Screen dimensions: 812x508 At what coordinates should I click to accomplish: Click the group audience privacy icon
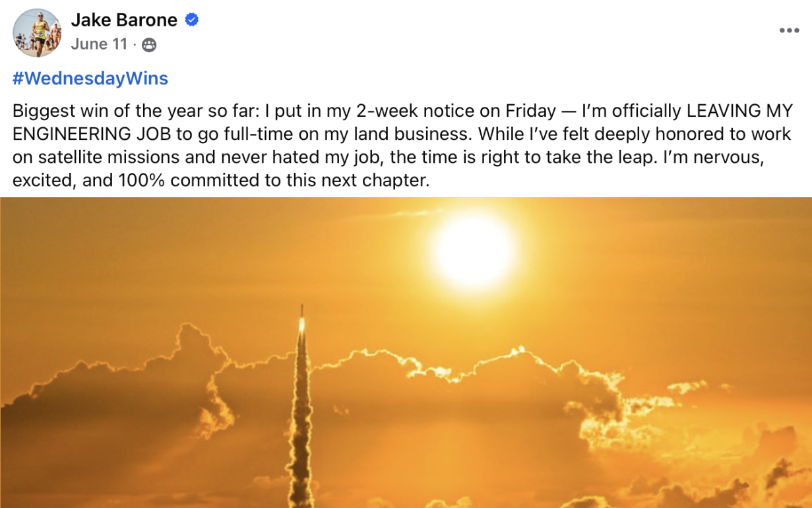149,45
